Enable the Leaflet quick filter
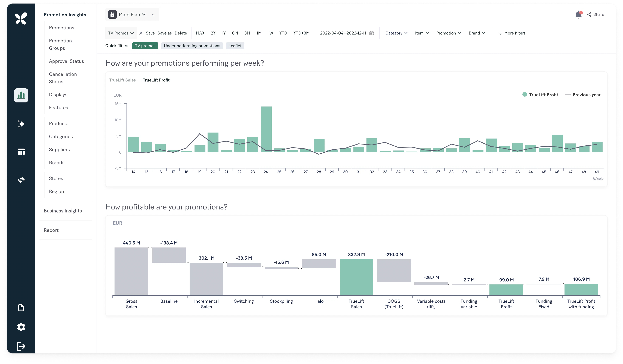 click(235, 46)
